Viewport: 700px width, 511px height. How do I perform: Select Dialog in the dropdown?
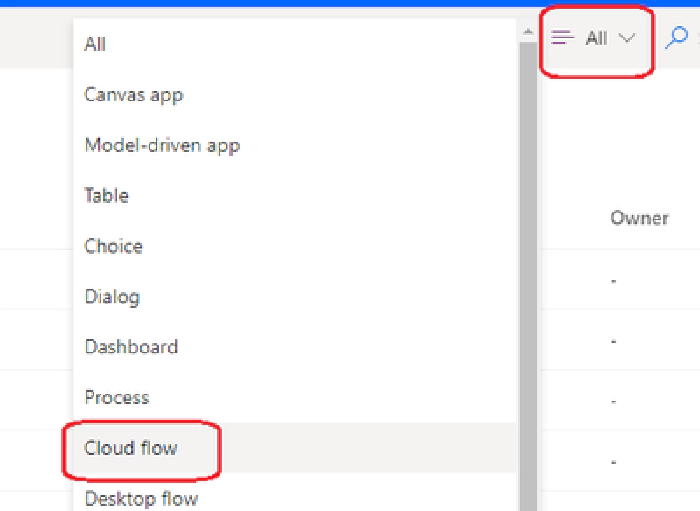coord(295,296)
